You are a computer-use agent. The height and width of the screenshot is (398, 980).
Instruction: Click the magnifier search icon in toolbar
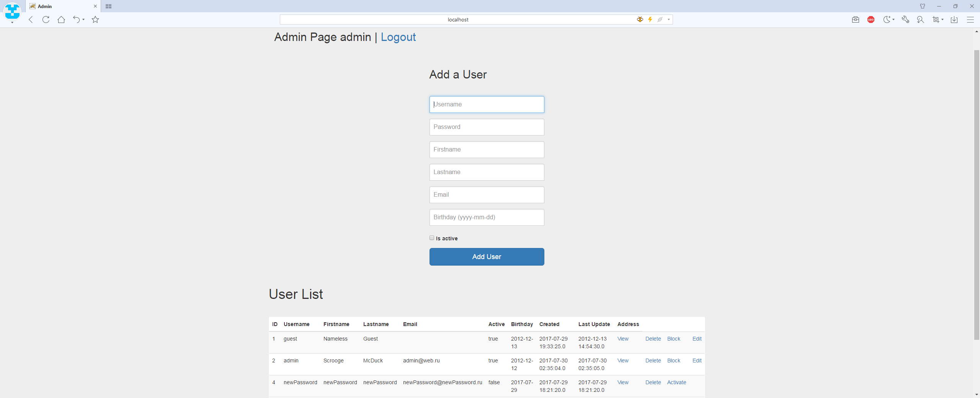pyautogui.click(x=920, y=20)
